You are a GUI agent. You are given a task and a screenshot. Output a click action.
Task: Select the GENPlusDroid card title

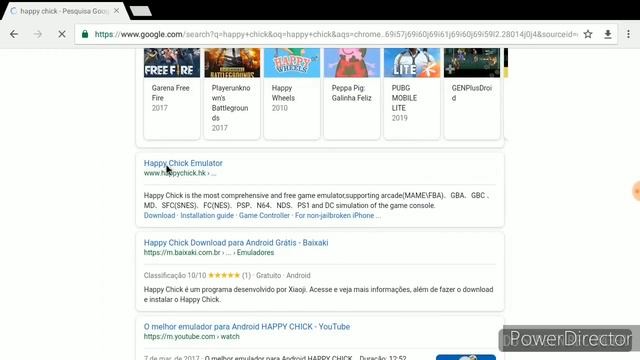coord(471,93)
